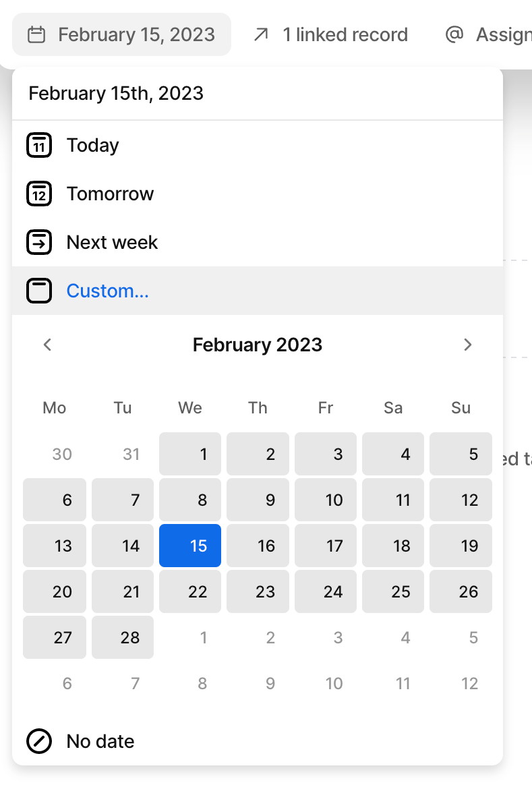Click the February 2023 month heading
532x787 pixels.
coord(257,345)
